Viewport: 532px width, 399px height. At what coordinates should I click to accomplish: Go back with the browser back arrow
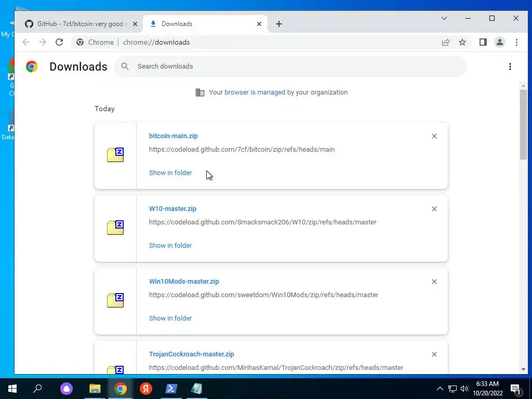pyautogui.click(x=26, y=42)
